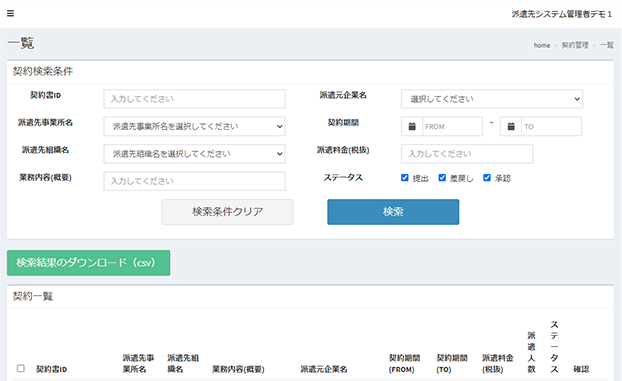Click the 派遣料金(税抜) column header
The width and height of the screenshot is (622, 381).
click(497, 364)
